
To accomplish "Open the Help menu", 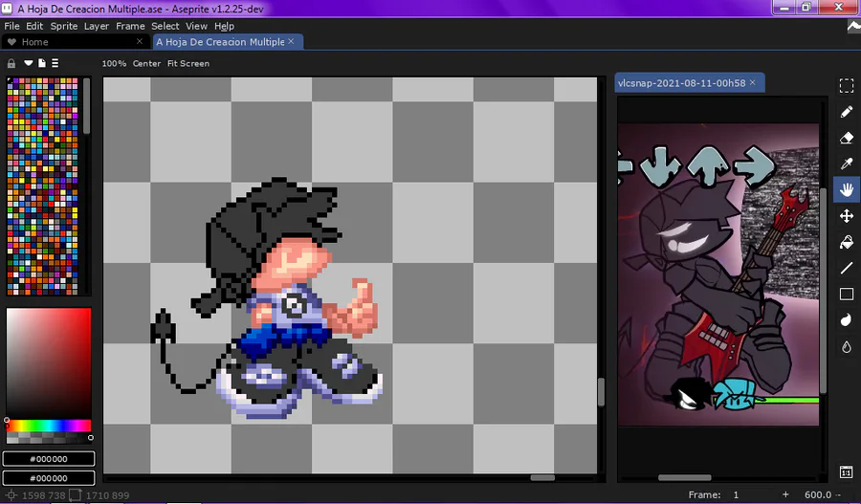I will click(224, 26).
